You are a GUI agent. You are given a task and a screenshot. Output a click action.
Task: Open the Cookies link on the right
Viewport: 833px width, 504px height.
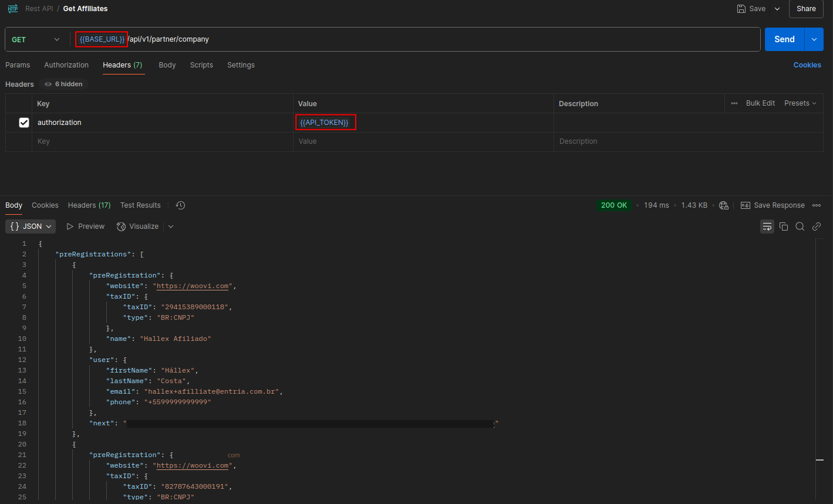(x=807, y=65)
